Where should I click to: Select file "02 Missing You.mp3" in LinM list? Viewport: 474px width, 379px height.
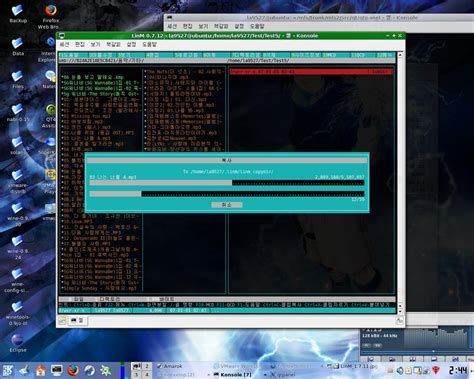pyautogui.click(x=86, y=116)
